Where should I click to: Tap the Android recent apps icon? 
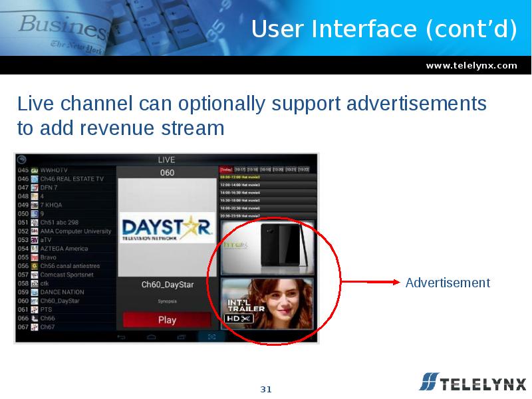[182, 337]
